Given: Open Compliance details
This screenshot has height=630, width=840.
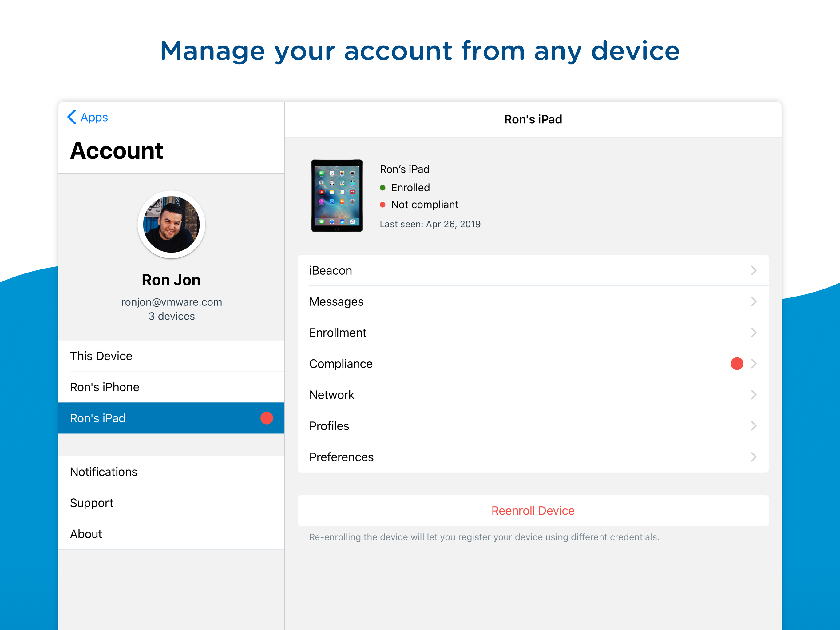Looking at the screenshot, I should 341,364.
